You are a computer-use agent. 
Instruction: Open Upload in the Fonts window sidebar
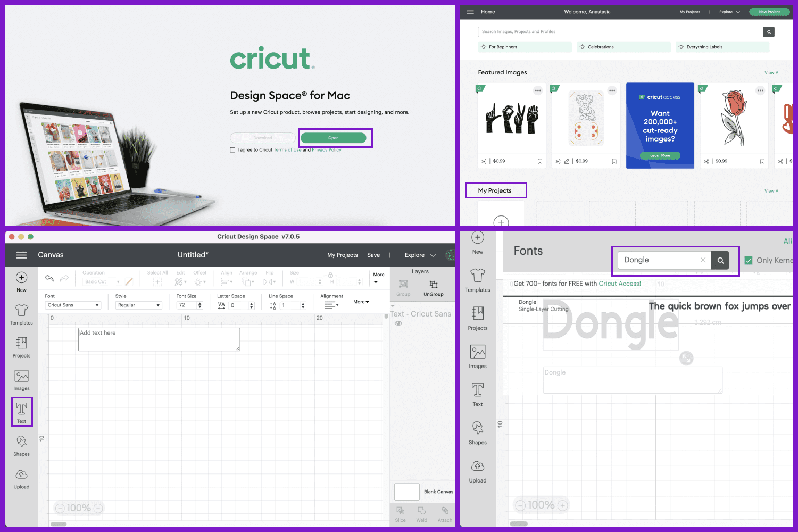point(478,471)
